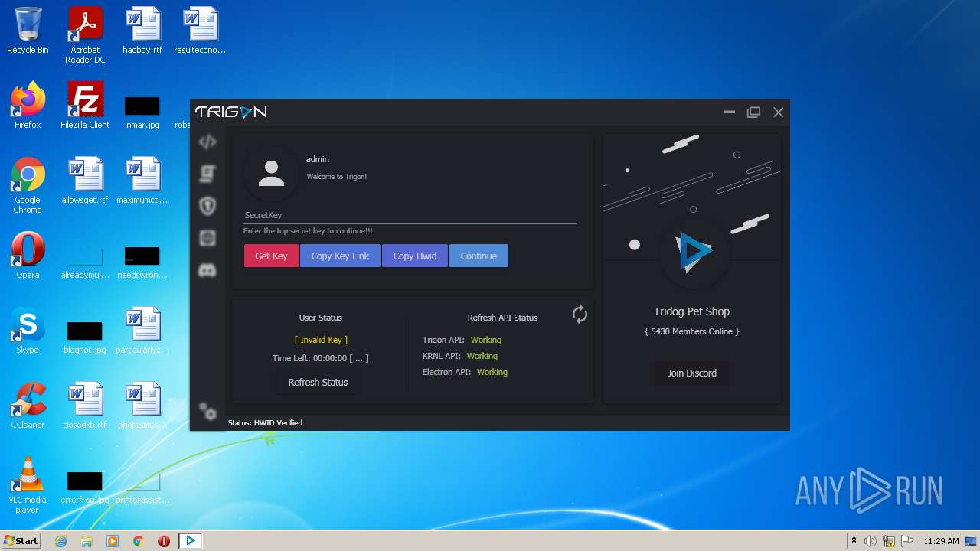Open the Skype desktop shortcut
Image resolution: width=980 pixels, height=551 pixels.
click(28, 331)
